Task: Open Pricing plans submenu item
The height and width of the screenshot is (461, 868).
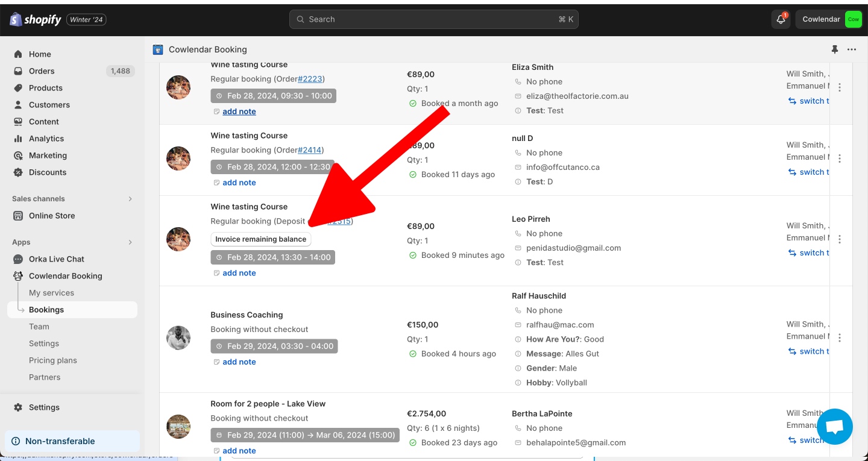Action: point(53,360)
